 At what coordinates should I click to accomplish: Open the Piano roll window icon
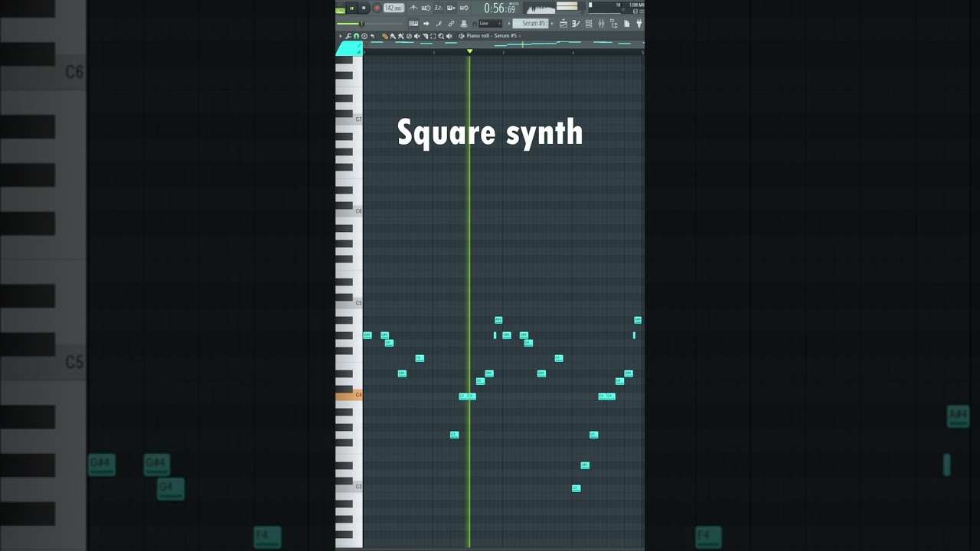tap(576, 24)
